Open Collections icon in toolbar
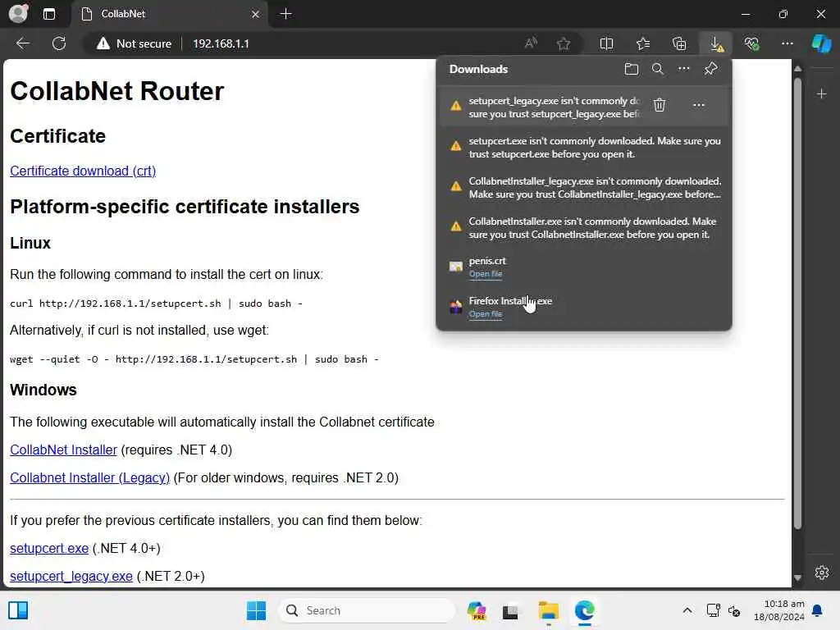Image resolution: width=840 pixels, height=630 pixels. (x=679, y=43)
